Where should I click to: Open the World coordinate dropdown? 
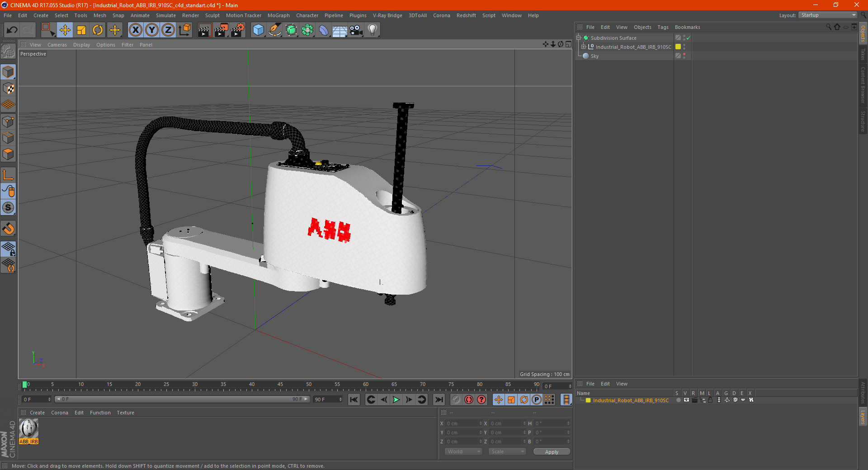click(463, 451)
